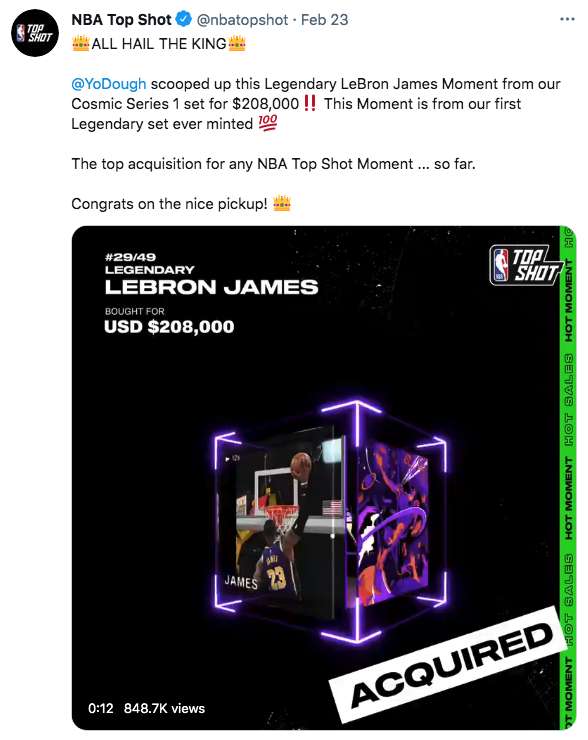
Task: Open the @nbatopshot handle link
Action: pyautogui.click(x=242, y=19)
